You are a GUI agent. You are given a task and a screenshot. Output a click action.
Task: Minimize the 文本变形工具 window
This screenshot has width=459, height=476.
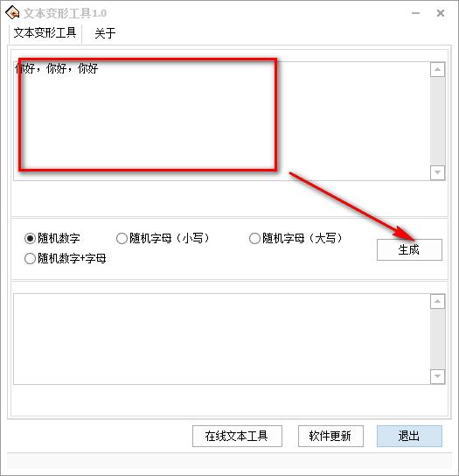coord(415,13)
